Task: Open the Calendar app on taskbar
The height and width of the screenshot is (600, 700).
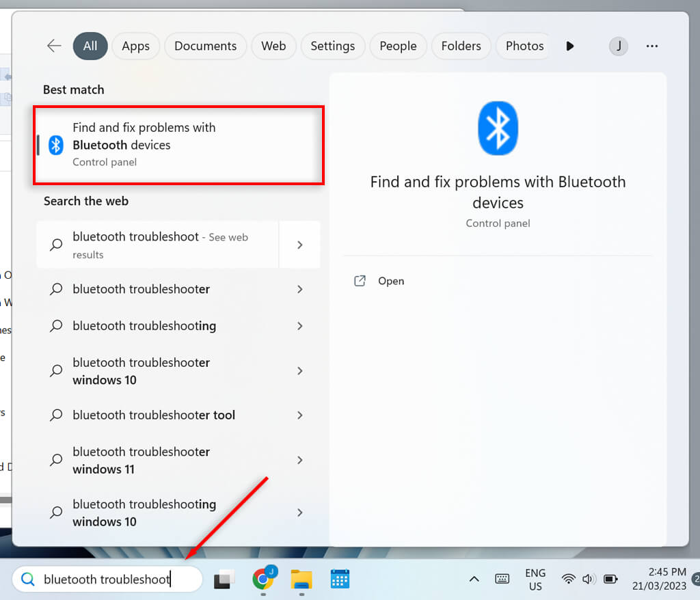Action: pos(340,579)
